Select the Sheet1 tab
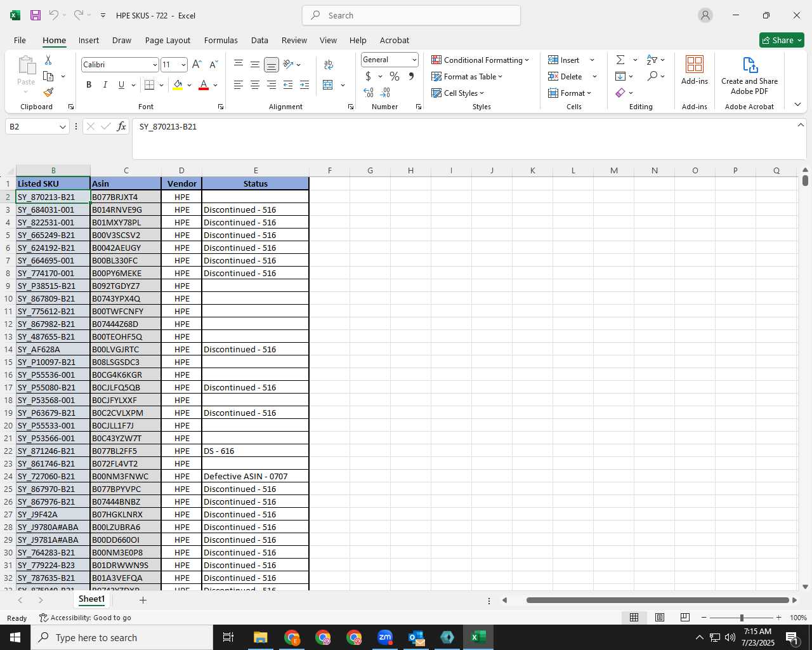 91,599
